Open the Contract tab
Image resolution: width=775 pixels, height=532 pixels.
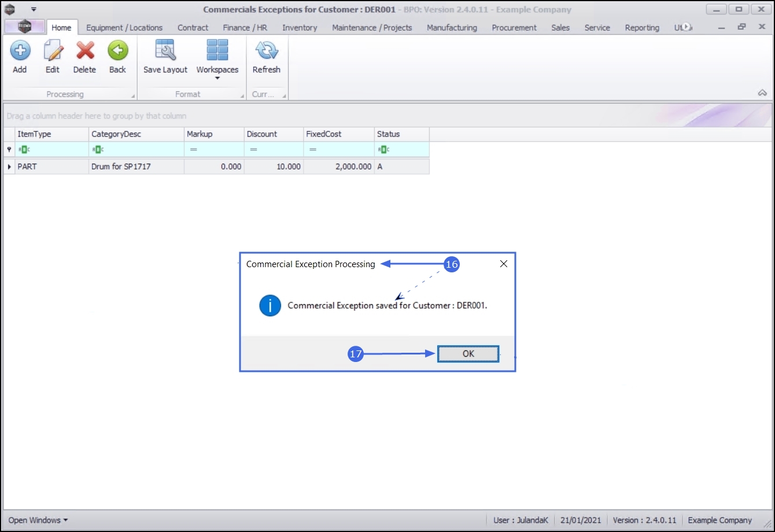click(193, 27)
